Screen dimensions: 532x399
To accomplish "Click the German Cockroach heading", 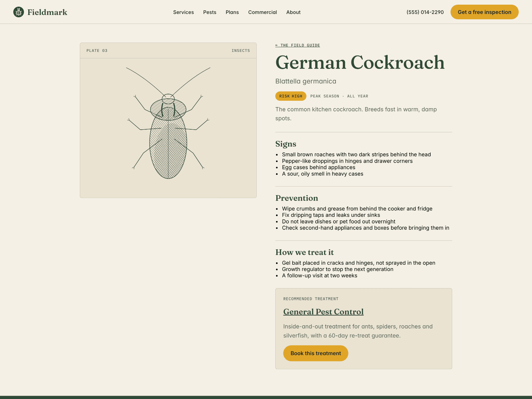I will (360, 63).
